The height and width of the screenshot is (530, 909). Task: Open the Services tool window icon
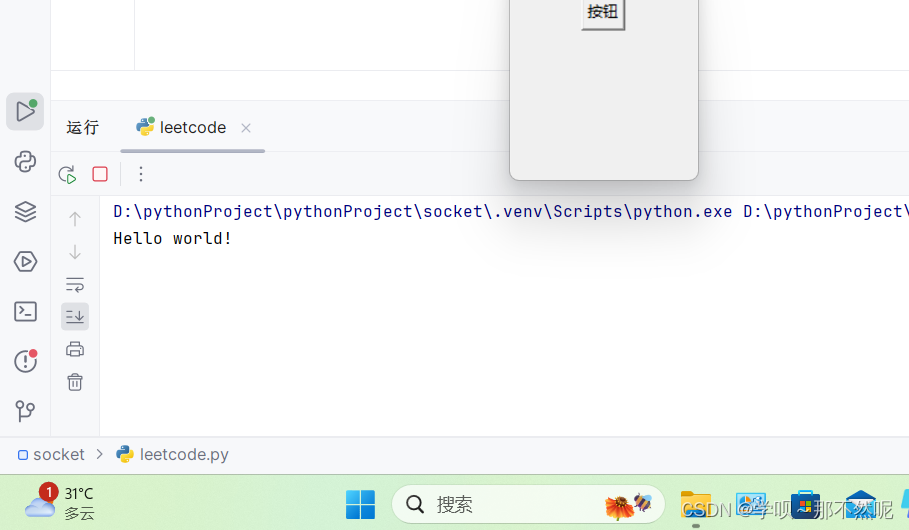[x=25, y=262]
